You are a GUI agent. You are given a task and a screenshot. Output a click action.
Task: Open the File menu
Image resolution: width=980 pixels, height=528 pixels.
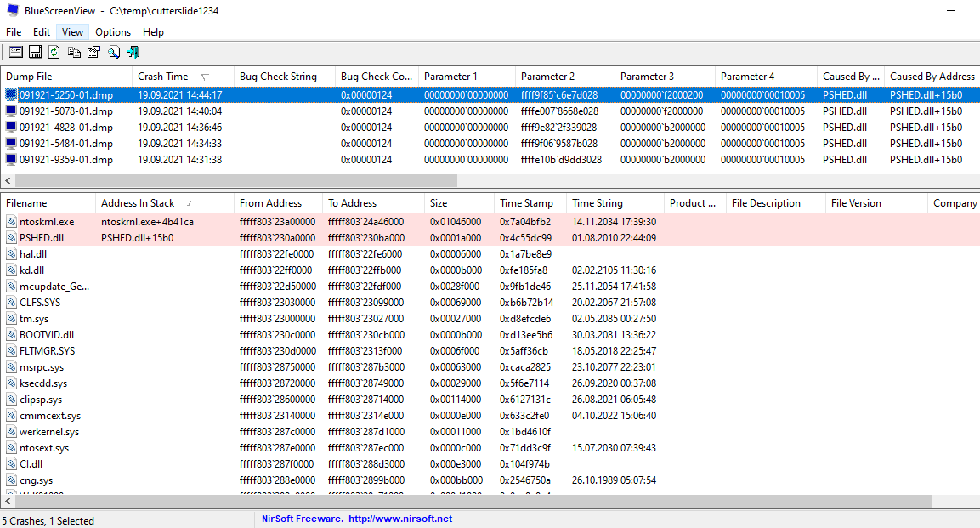(x=13, y=32)
